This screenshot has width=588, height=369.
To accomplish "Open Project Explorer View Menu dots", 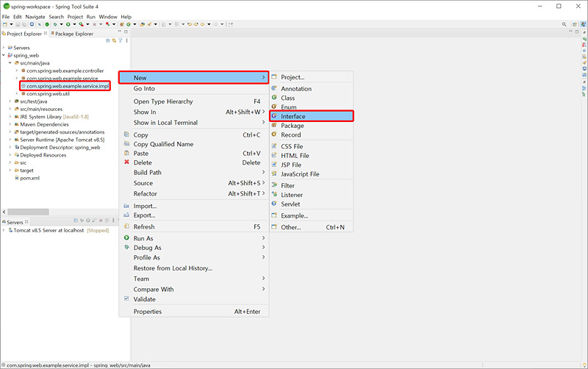I will click(126, 40).
